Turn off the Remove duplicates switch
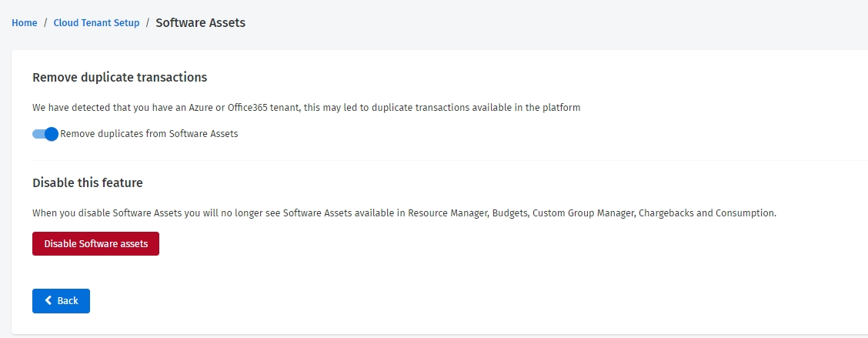The width and height of the screenshot is (868, 338). (45, 134)
